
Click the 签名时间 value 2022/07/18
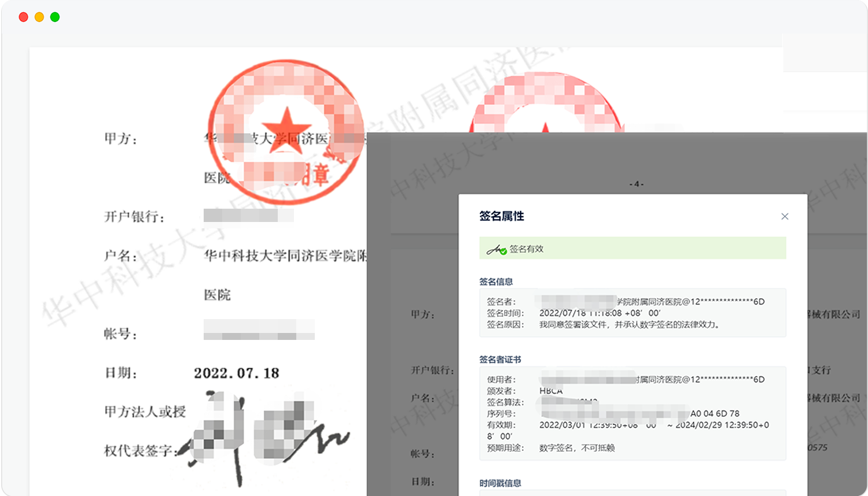coord(600,313)
